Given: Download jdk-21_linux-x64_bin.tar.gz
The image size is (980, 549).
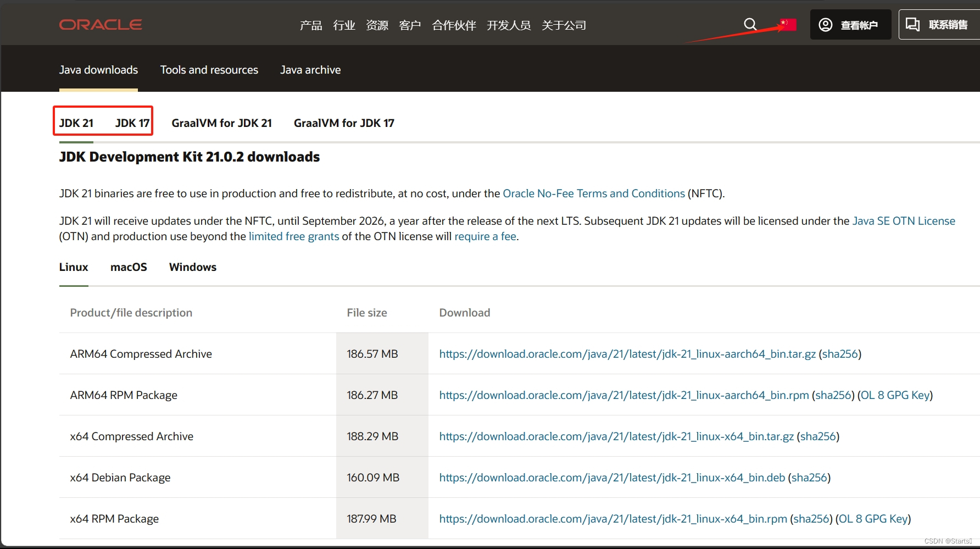Looking at the screenshot, I should pyautogui.click(x=616, y=436).
